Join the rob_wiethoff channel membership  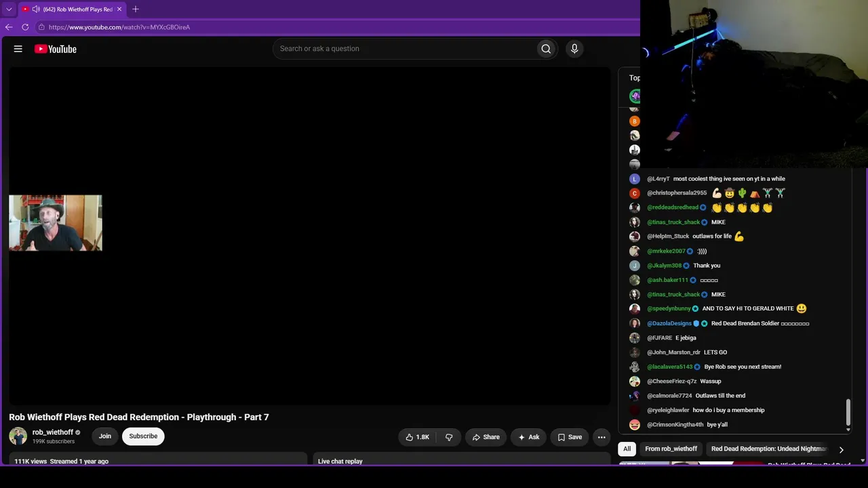click(x=105, y=436)
